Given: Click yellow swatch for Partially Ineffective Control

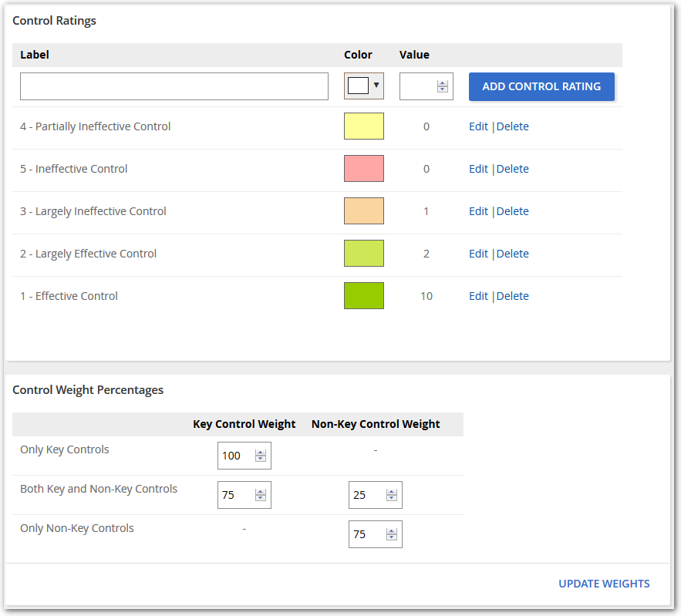Looking at the screenshot, I should point(363,126).
